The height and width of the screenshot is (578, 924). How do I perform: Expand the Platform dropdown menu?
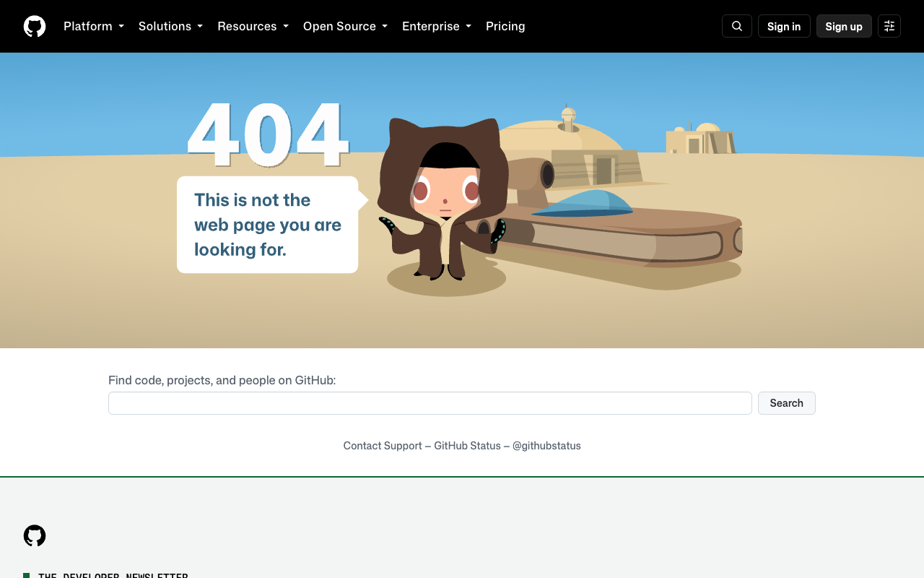point(94,26)
